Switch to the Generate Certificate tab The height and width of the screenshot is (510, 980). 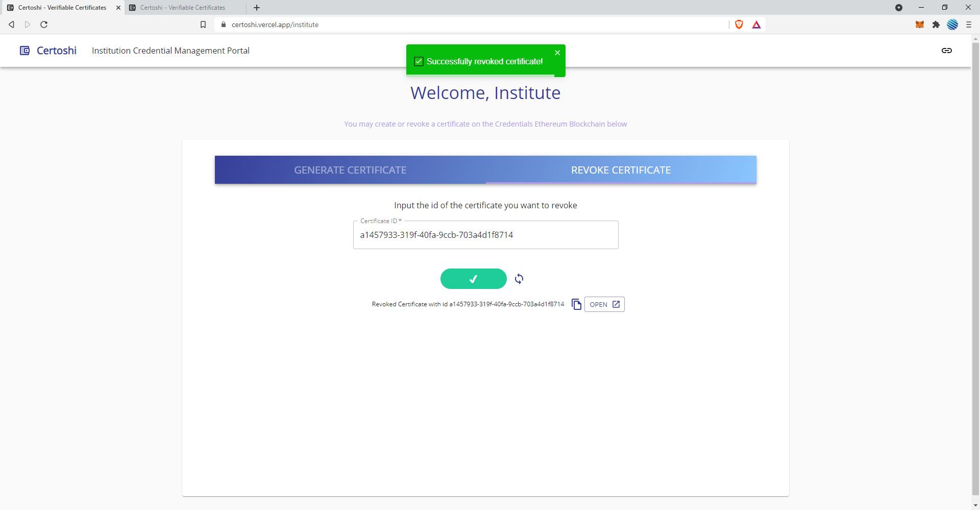point(350,170)
